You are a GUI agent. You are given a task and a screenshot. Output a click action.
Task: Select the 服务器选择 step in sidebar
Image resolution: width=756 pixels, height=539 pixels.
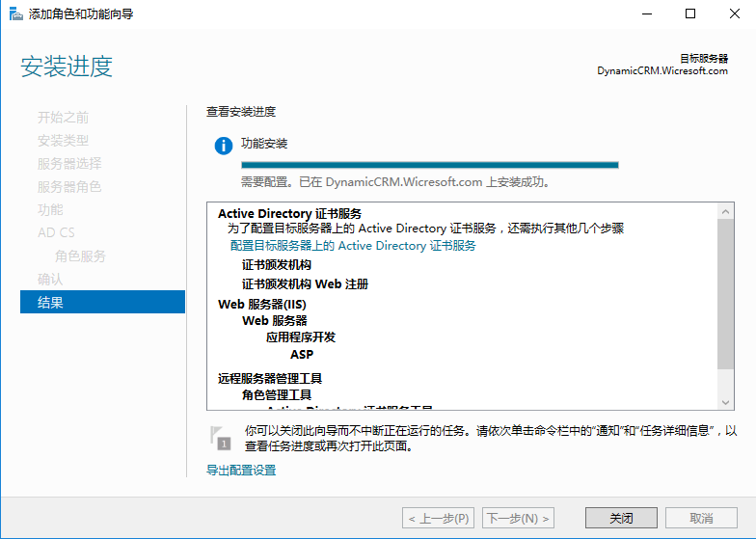tap(69, 164)
